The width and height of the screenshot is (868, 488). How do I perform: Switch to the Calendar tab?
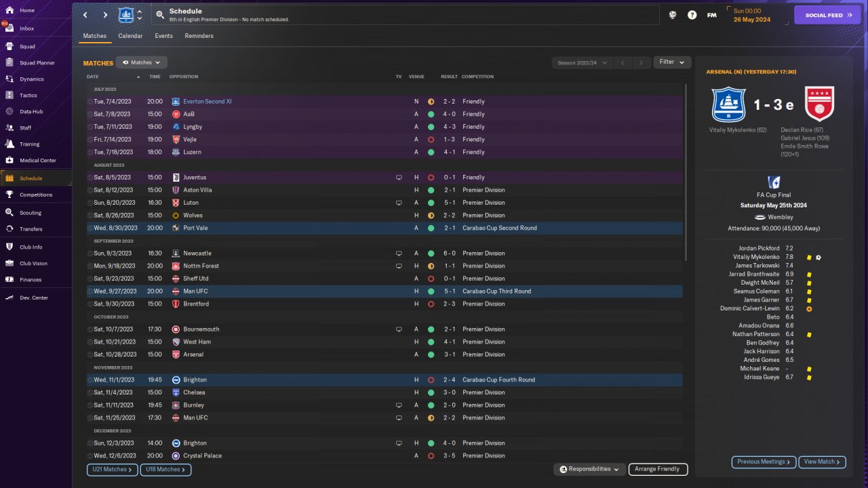[130, 36]
